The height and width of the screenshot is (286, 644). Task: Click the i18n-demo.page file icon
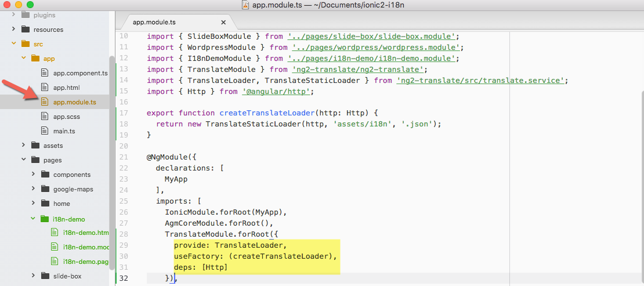(x=55, y=261)
